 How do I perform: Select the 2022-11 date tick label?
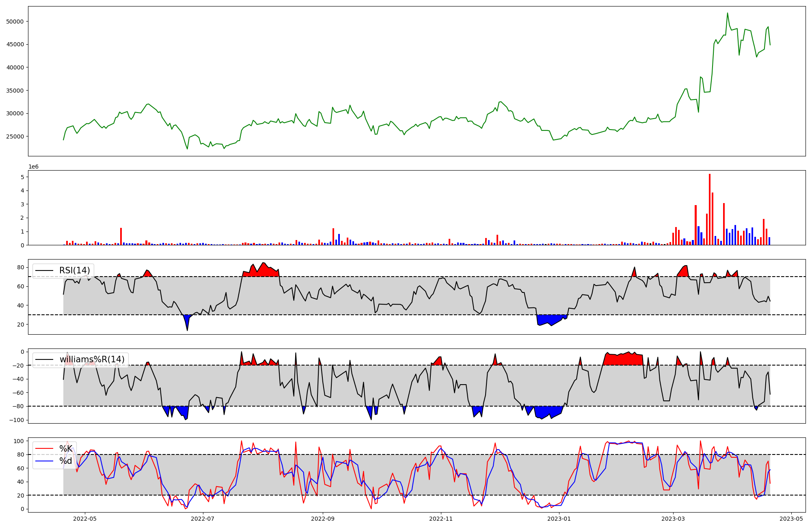click(441, 519)
